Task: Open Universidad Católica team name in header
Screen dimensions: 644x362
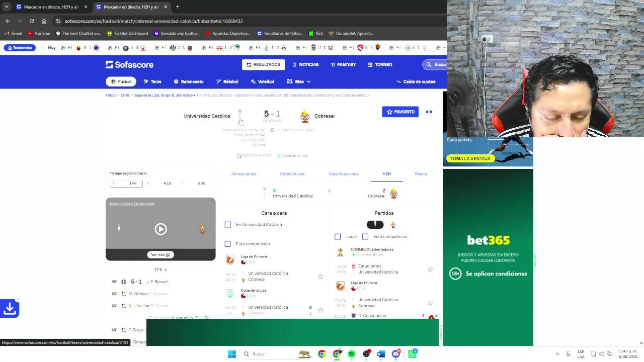Action: click(x=207, y=116)
